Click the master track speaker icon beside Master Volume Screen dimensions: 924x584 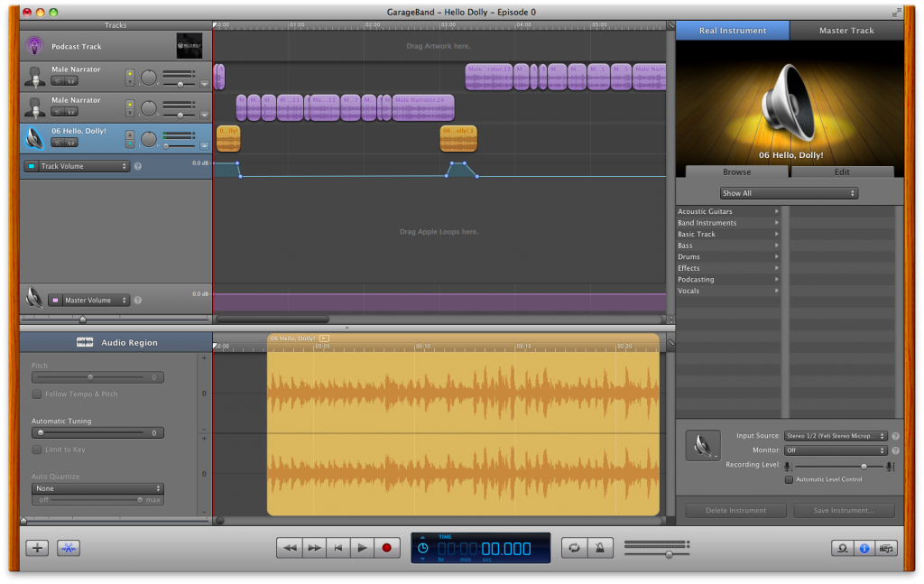(34, 298)
